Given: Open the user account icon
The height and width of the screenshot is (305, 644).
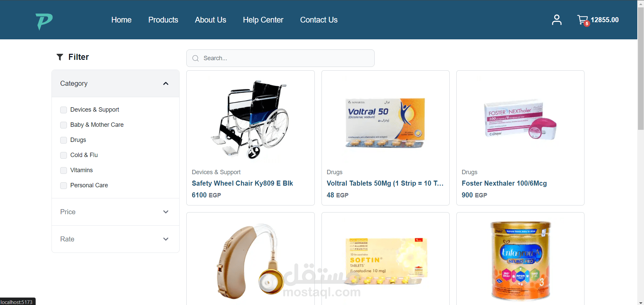Looking at the screenshot, I should pyautogui.click(x=557, y=20).
